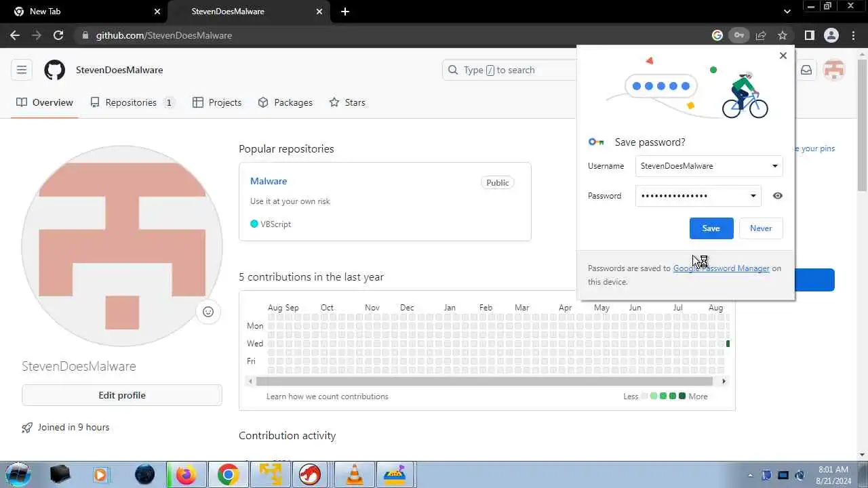Open Chrome three-dot menu
Image resolution: width=868 pixels, height=488 pixels.
click(854, 35)
